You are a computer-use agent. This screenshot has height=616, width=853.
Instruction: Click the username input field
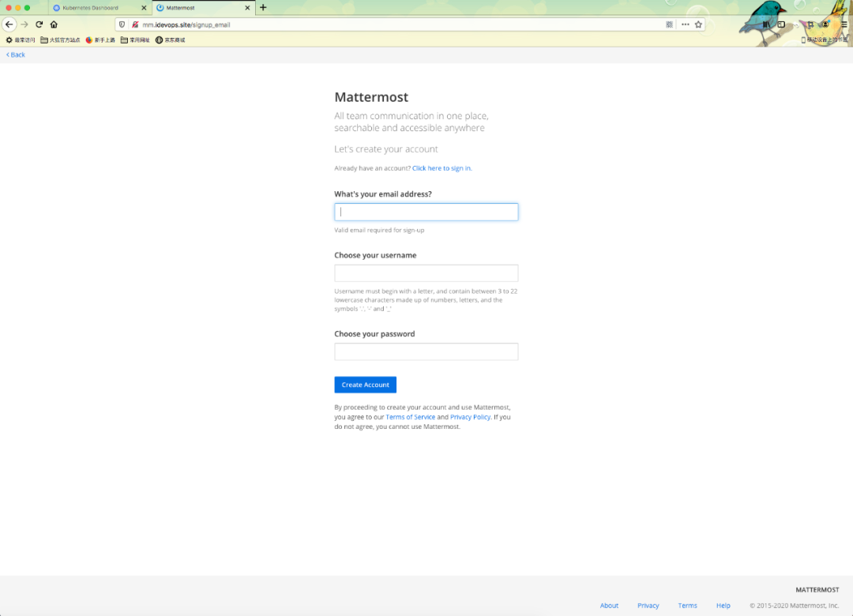(x=426, y=273)
